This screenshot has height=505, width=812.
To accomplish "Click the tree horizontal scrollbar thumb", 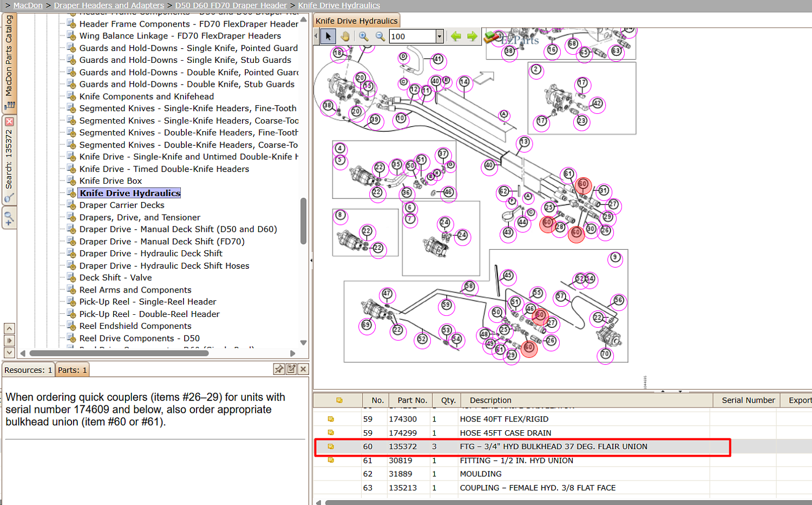I will (119, 353).
